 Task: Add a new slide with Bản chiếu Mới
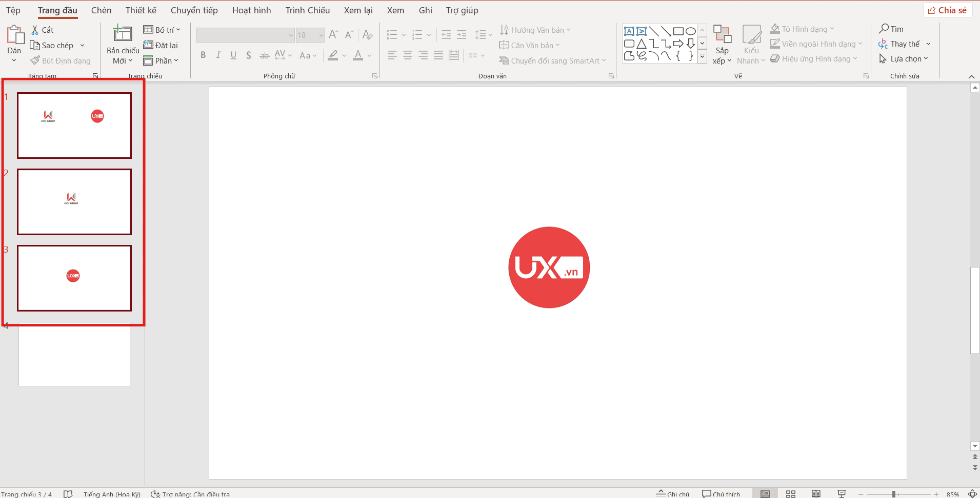[x=123, y=35]
